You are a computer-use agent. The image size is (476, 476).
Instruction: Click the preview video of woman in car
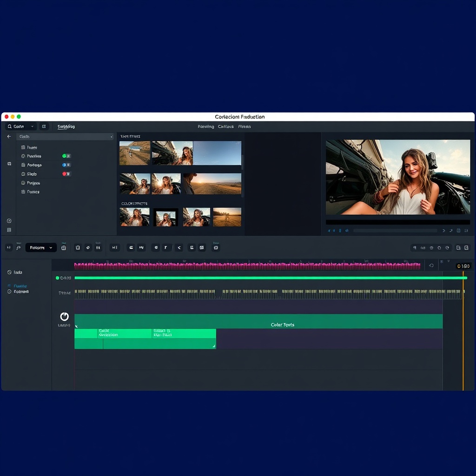point(398,177)
